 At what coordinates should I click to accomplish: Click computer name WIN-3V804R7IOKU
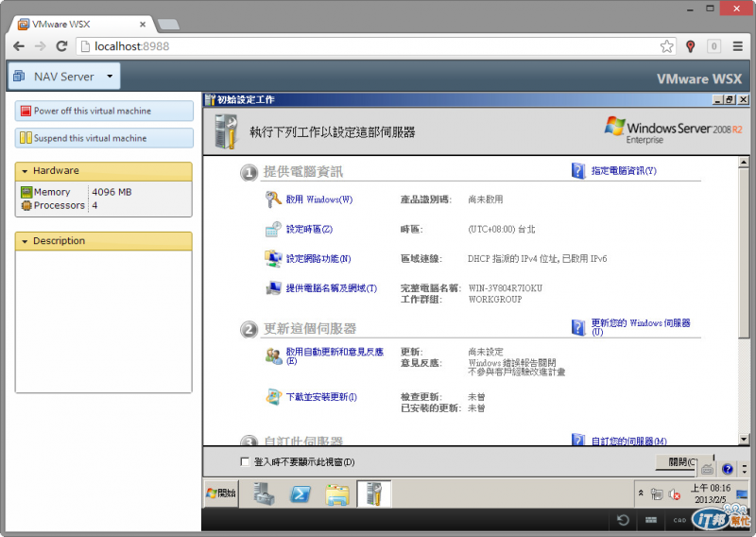506,288
